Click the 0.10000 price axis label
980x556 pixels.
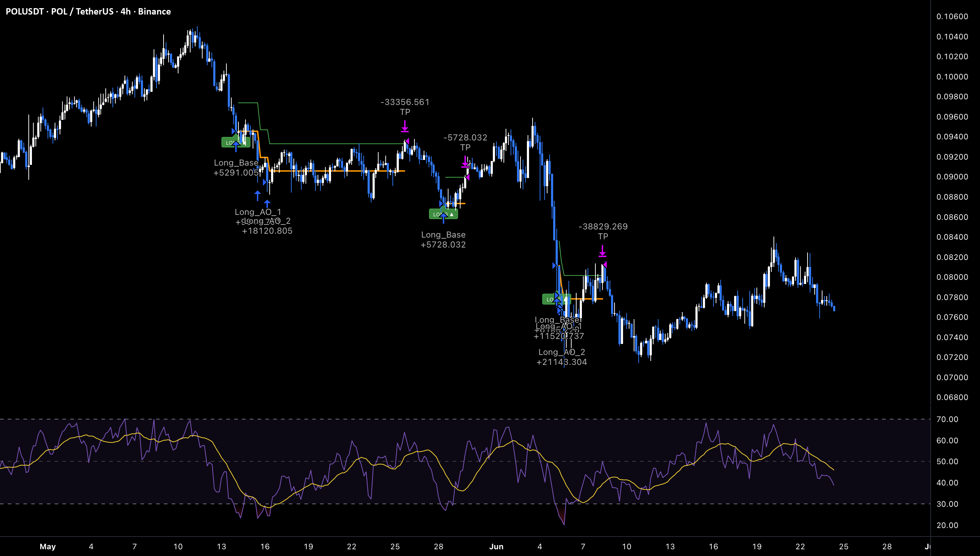[952, 77]
